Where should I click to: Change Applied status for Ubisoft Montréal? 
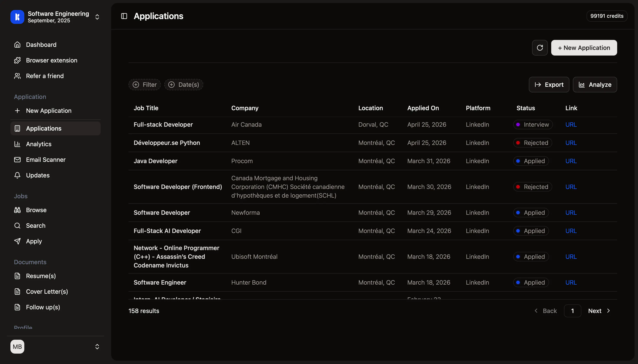[531, 256]
